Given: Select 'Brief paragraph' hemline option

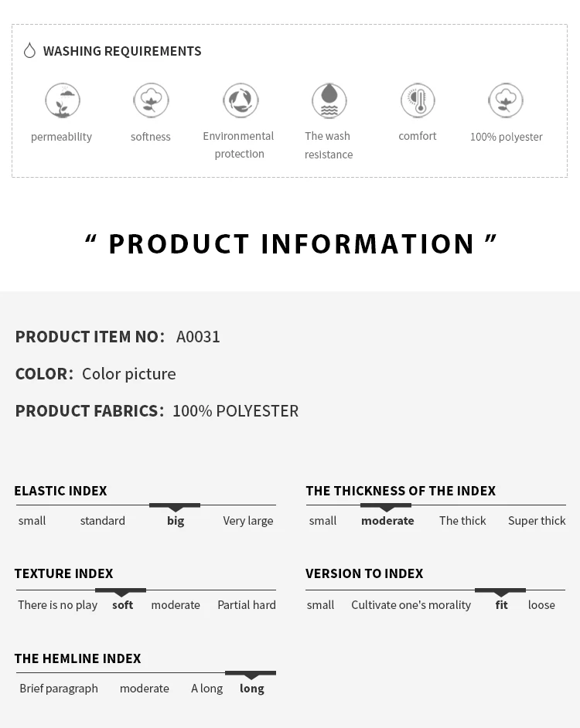Looking at the screenshot, I should 59,689.
